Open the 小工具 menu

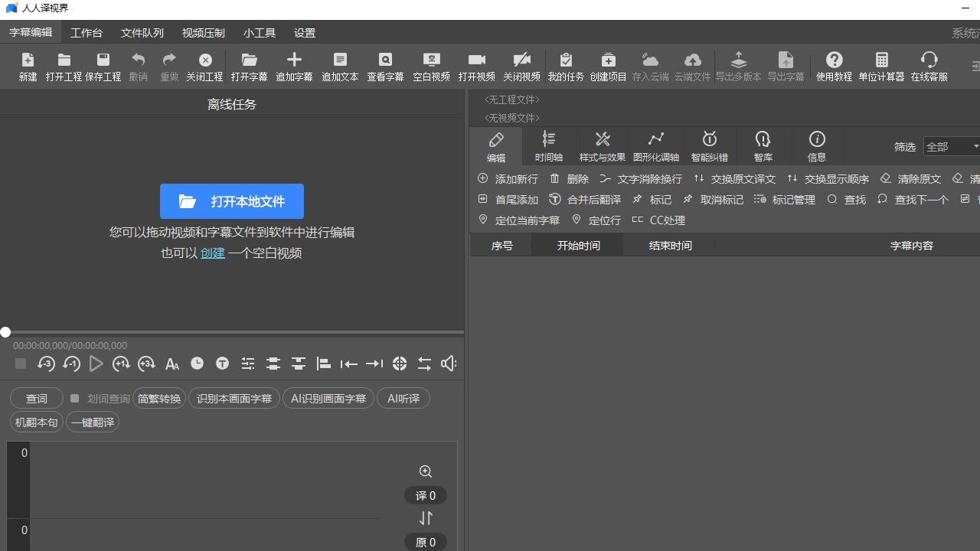[260, 33]
